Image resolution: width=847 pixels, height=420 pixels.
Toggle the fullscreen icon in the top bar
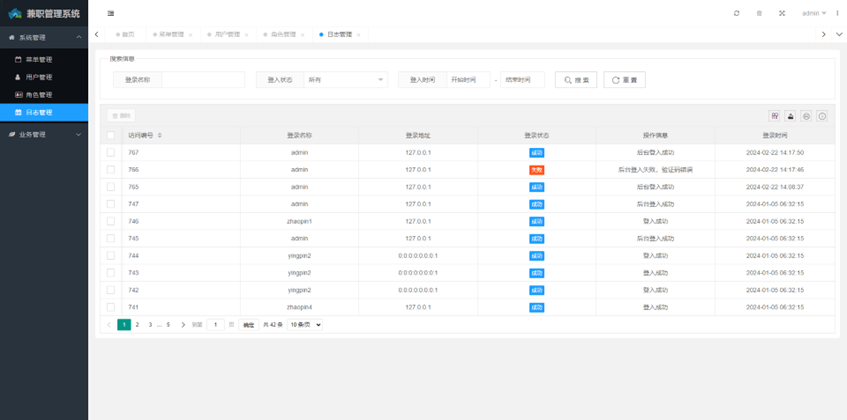click(x=782, y=13)
